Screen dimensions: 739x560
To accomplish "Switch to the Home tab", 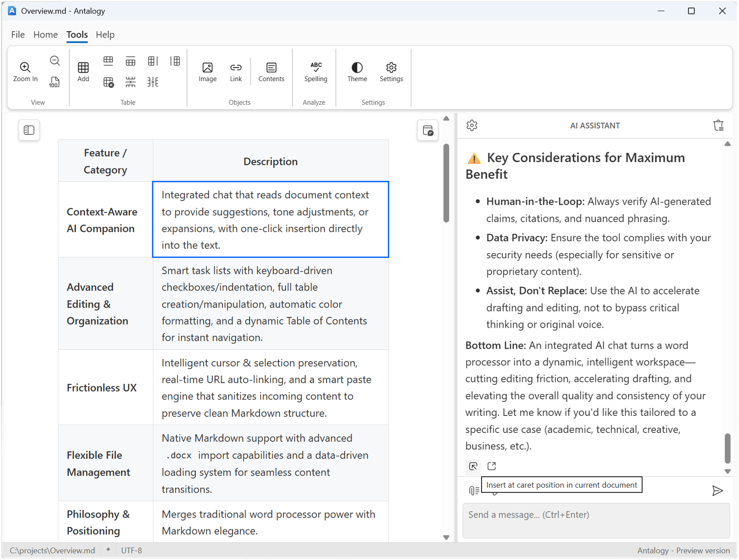I will click(45, 35).
